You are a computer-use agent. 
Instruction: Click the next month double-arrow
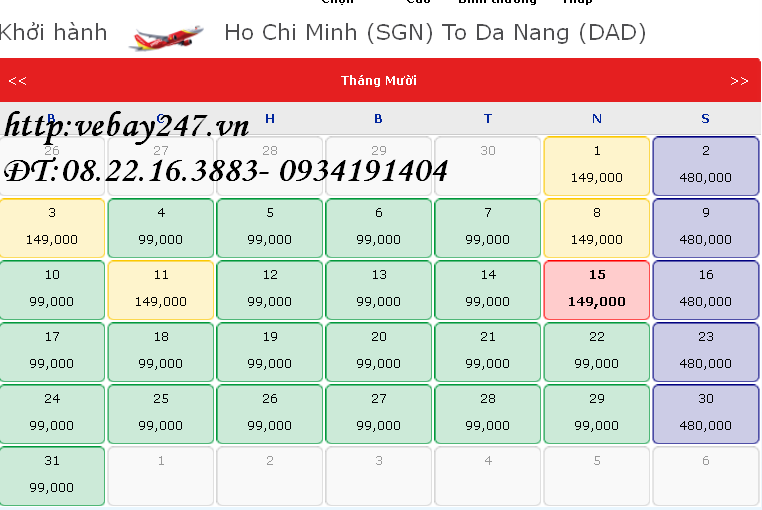click(x=739, y=81)
